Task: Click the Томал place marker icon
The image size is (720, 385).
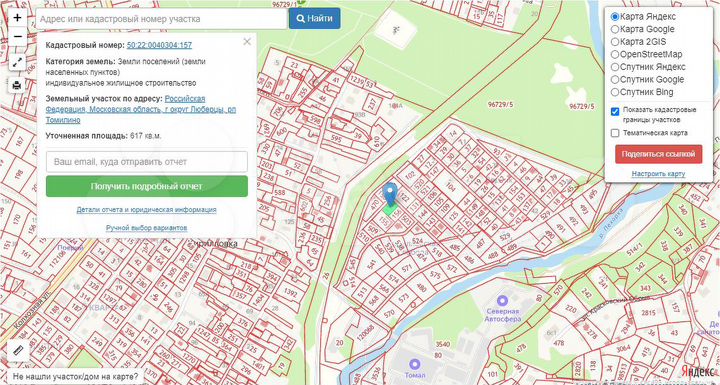Action: pos(415,364)
